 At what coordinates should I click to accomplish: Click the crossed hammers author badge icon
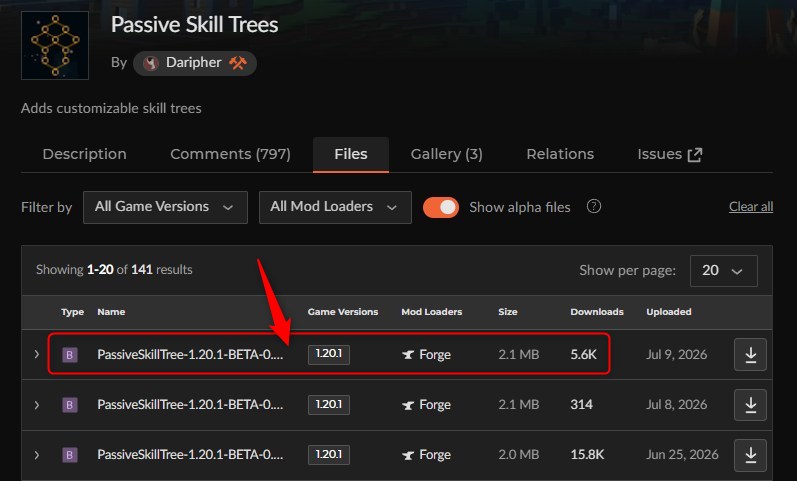[x=237, y=63]
